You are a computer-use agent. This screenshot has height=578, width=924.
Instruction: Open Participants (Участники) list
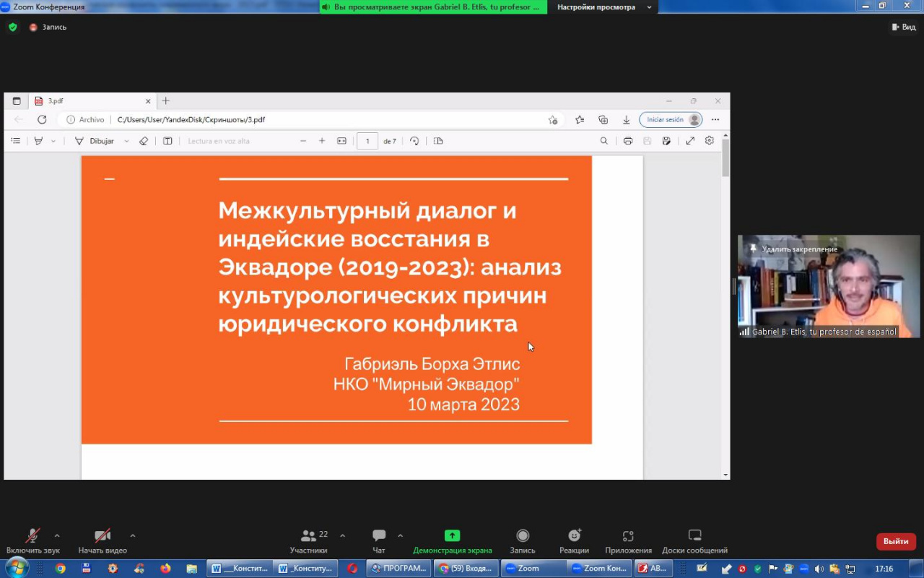(309, 541)
